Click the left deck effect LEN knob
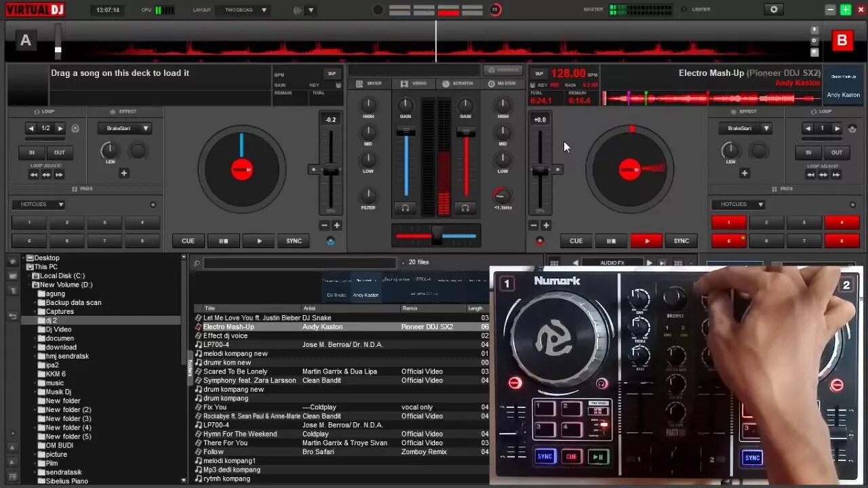868x488 pixels. tap(109, 150)
